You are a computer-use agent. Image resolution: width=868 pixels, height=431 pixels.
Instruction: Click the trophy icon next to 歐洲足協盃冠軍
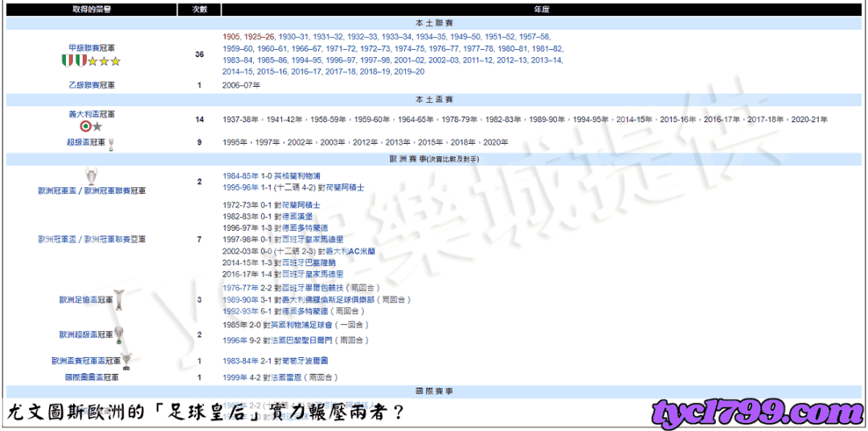pyautogui.click(x=118, y=300)
